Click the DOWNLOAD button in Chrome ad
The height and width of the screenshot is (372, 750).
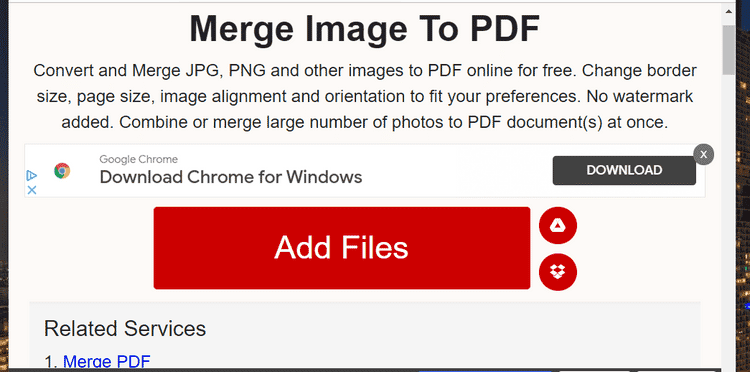pyautogui.click(x=624, y=170)
